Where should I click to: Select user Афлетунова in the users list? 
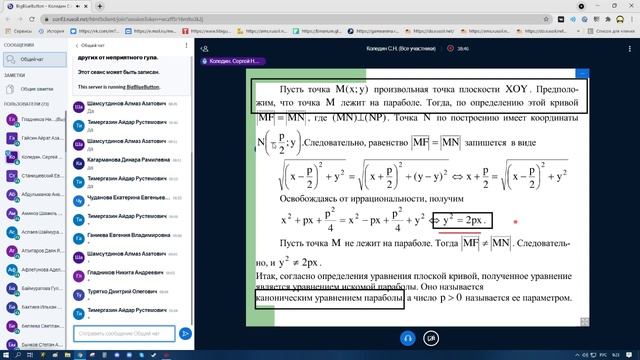[34, 270]
